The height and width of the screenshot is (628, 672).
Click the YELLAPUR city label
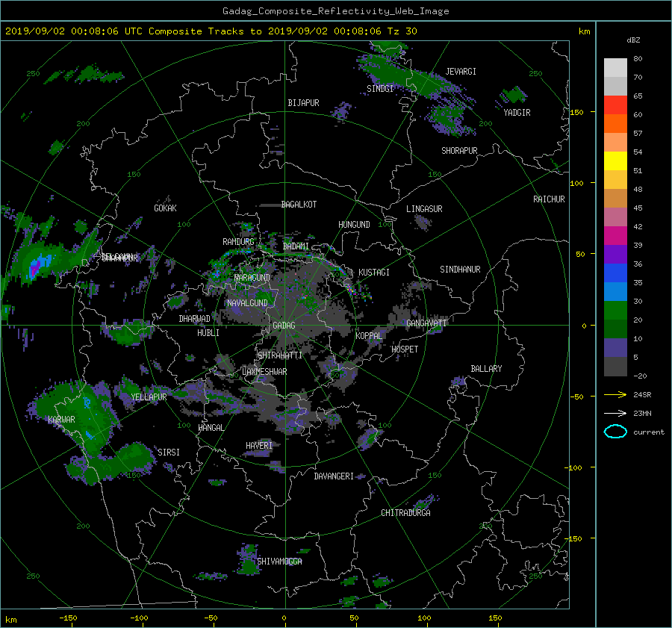149,397
